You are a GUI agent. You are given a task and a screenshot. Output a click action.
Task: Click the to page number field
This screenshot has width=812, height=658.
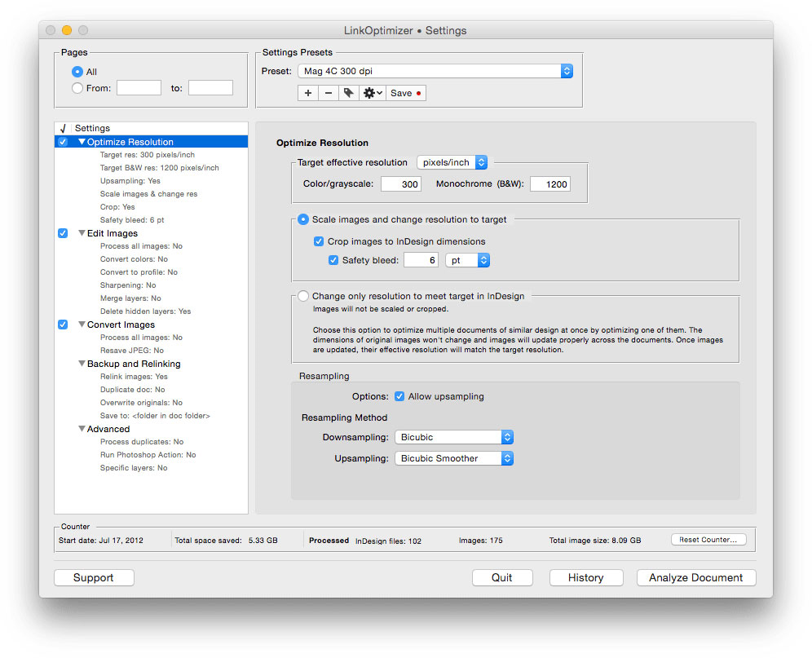pos(210,88)
